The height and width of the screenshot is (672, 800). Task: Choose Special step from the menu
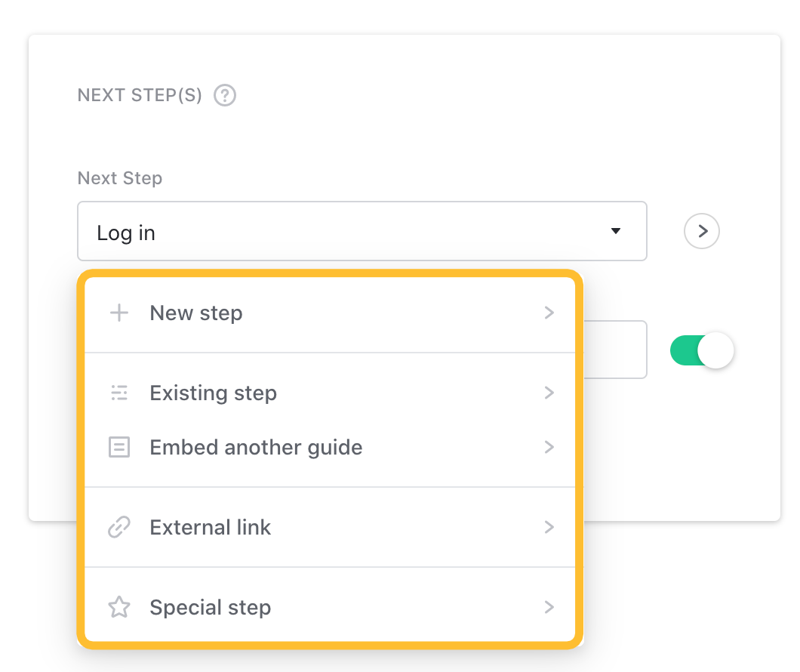tap(210, 607)
